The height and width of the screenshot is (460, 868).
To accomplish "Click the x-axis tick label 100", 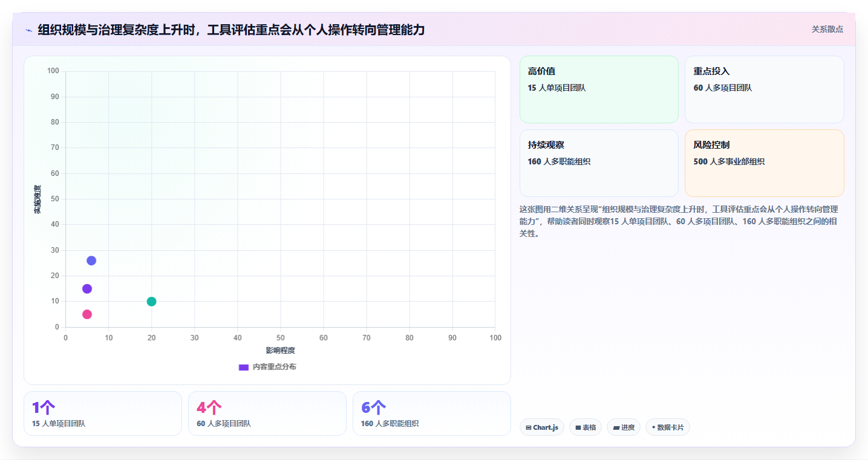I will [495, 337].
